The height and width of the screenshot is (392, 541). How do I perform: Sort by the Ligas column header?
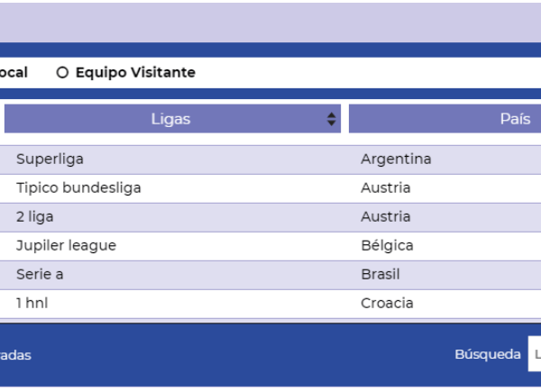[170, 119]
